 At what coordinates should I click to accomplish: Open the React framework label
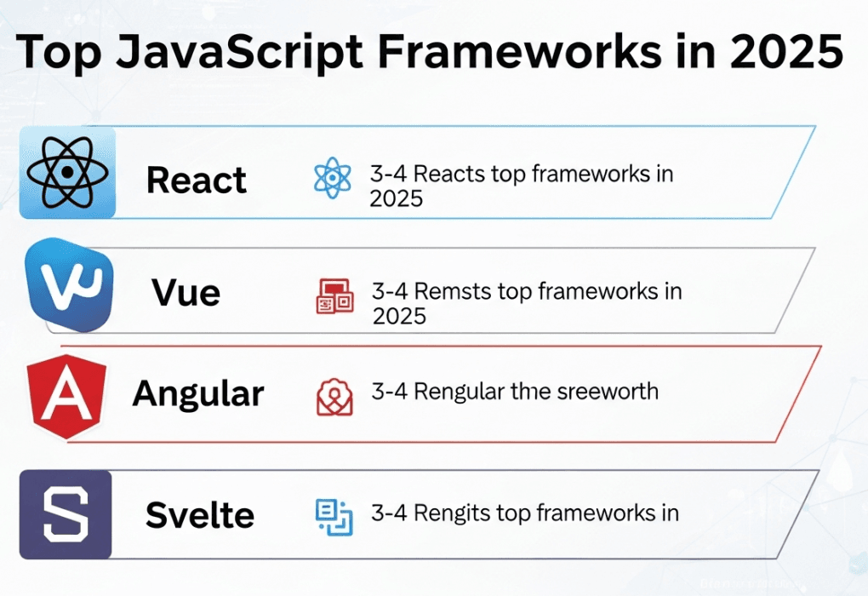197,180
